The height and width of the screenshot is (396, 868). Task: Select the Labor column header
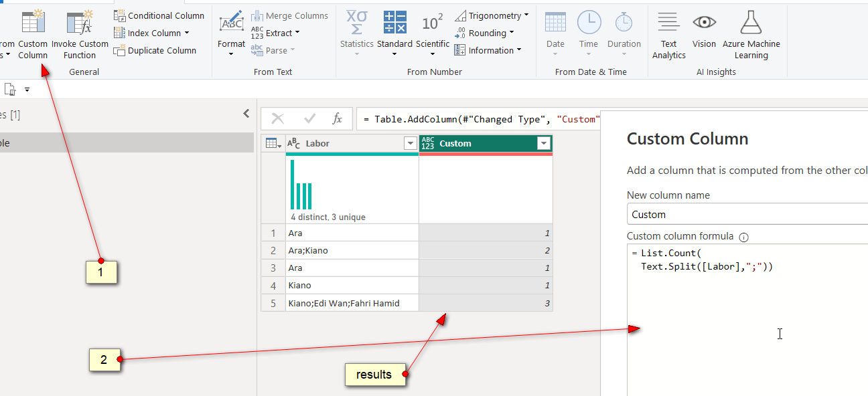352,143
